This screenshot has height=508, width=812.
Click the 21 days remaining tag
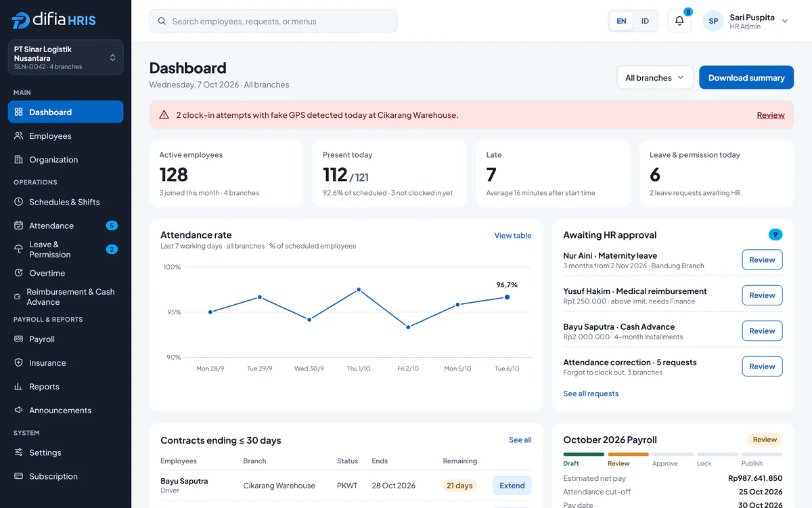point(459,486)
